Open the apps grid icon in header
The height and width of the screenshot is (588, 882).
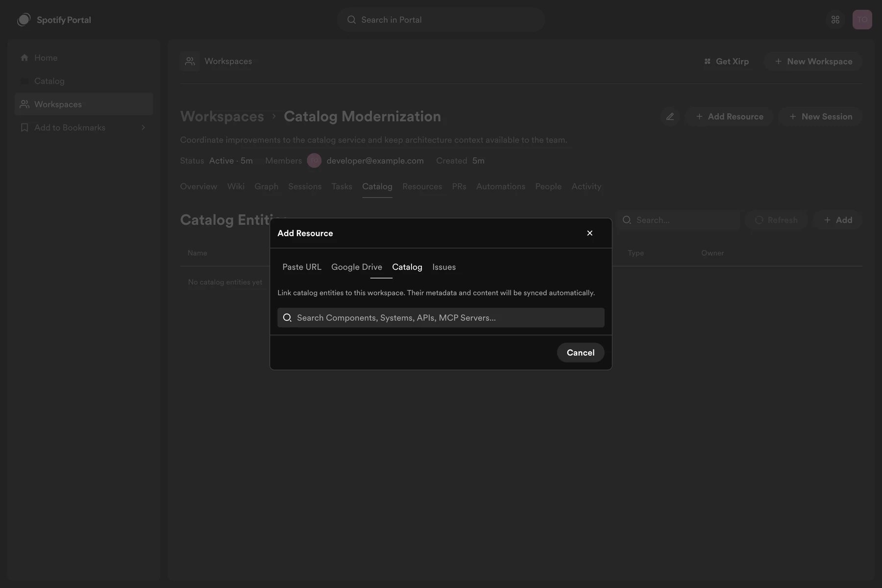pos(835,20)
